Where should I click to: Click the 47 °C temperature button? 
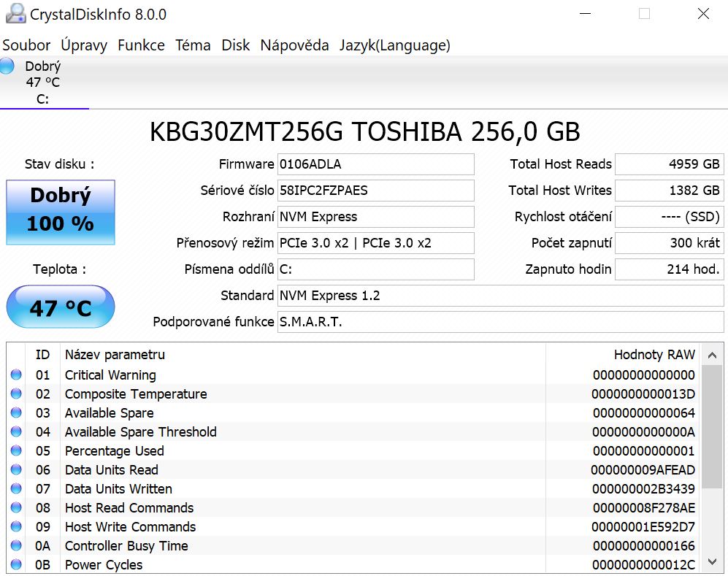tap(61, 307)
